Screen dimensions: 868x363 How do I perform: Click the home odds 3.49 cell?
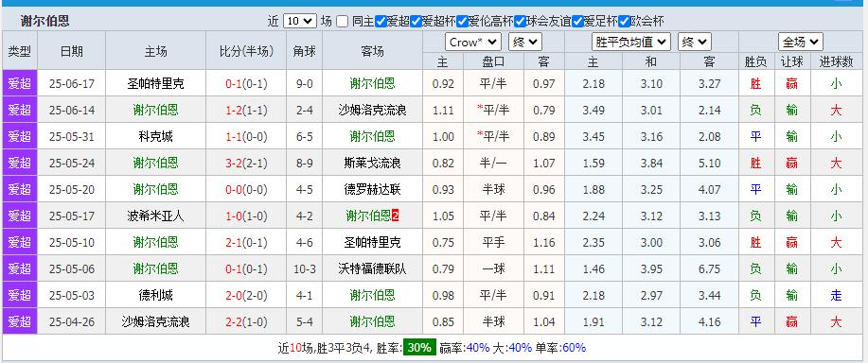(x=593, y=111)
